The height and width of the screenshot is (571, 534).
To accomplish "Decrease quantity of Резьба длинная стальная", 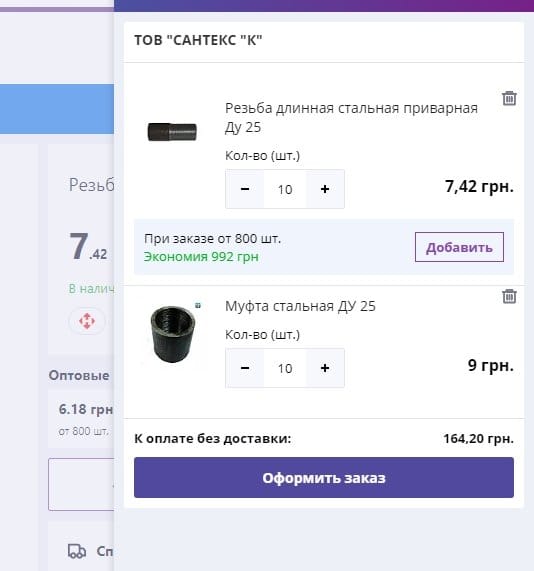I will tap(245, 189).
